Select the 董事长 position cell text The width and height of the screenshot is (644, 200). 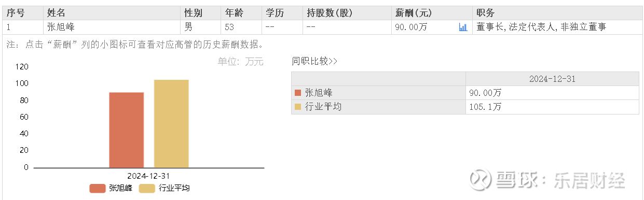(x=541, y=27)
